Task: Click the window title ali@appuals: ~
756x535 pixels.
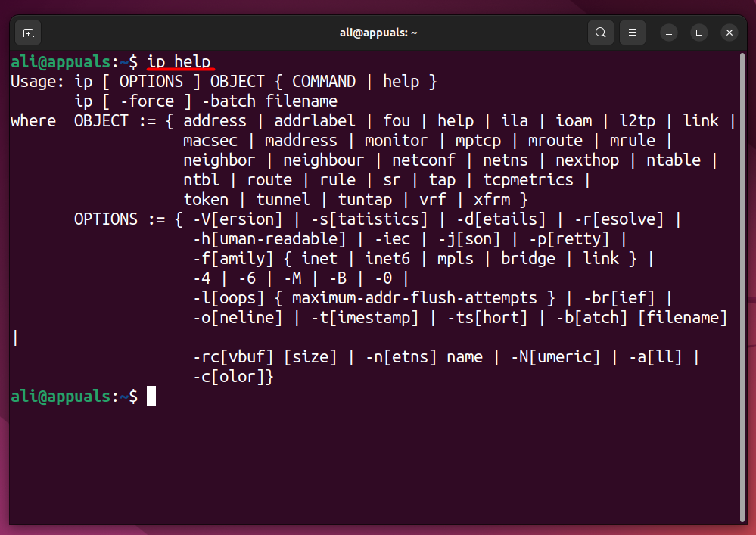Action: coord(378,33)
